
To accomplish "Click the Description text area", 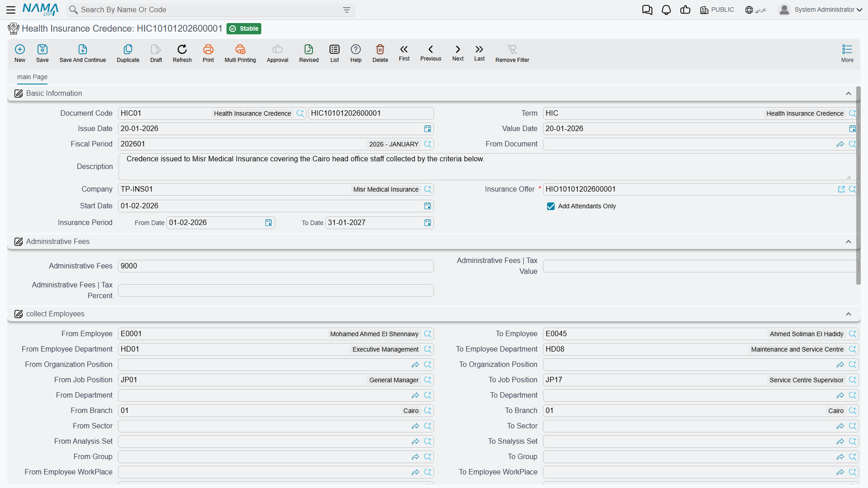I will [x=487, y=167].
